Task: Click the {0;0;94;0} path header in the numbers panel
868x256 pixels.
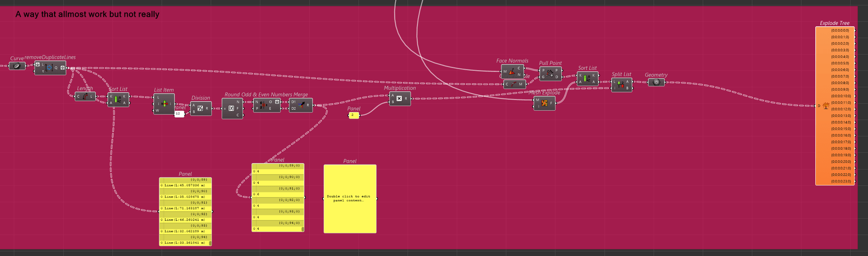Action: (x=278, y=223)
